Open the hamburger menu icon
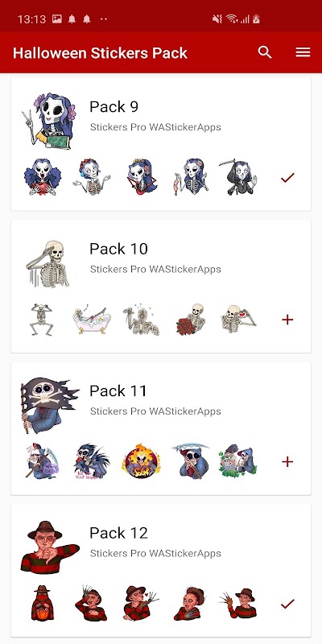The image size is (322, 644). tap(303, 52)
